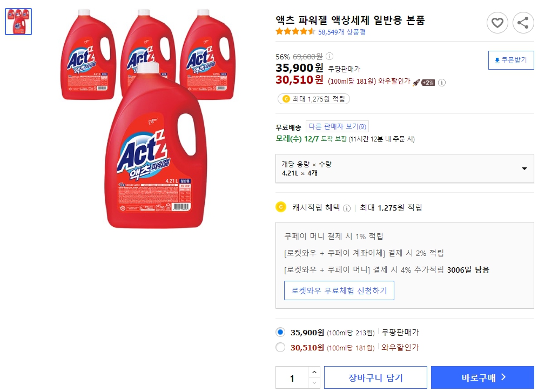538x392 pixels.
Task: Open 다른 판매자 보기(9) link
Action: coord(337,126)
